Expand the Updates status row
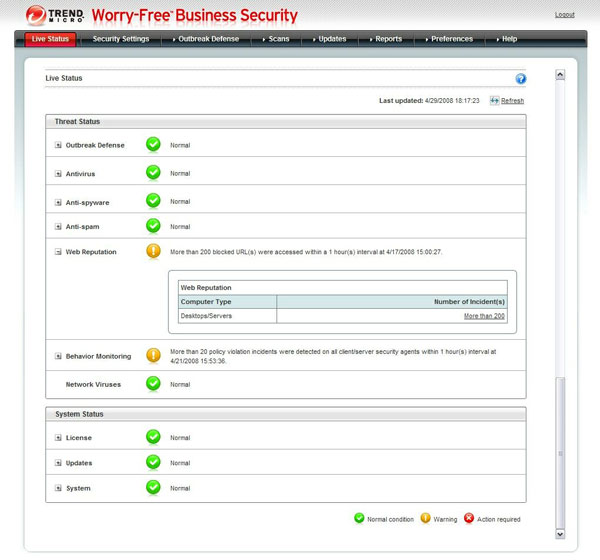600x560 pixels. pyautogui.click(x=58, y=463)
